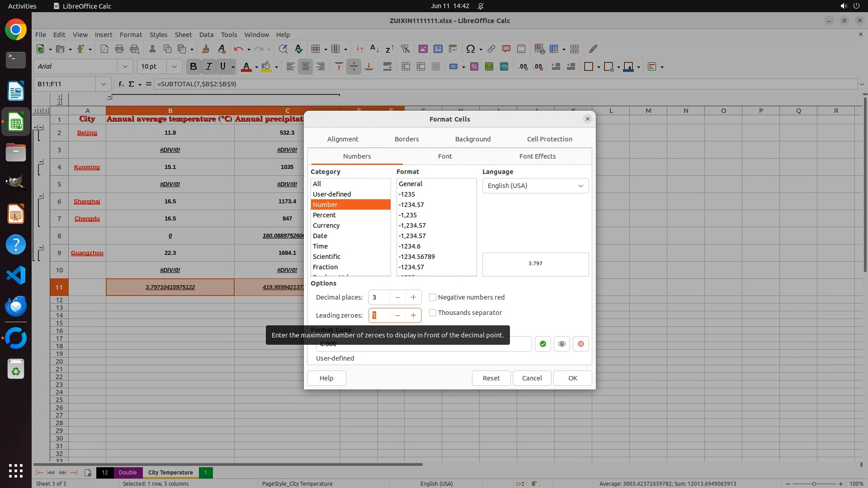Switch to the Font Effects tab
This screenshot has width=868, height=488.
[537, 156]
